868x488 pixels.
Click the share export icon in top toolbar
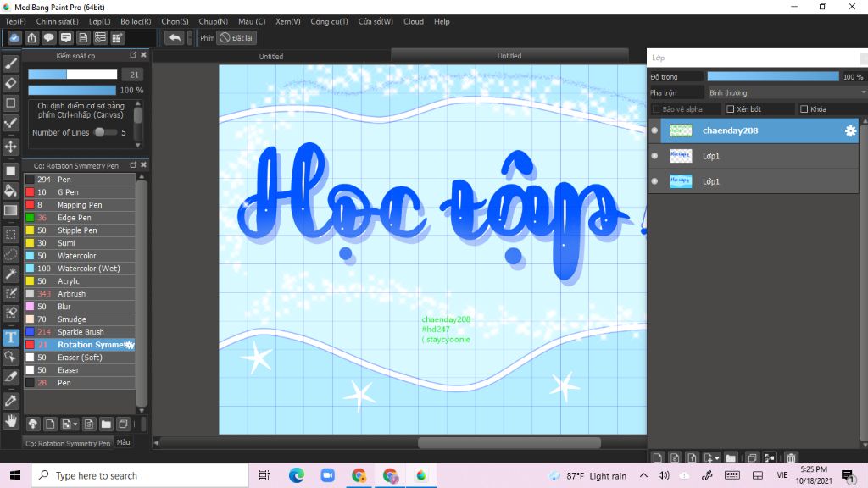coord(31,37)
